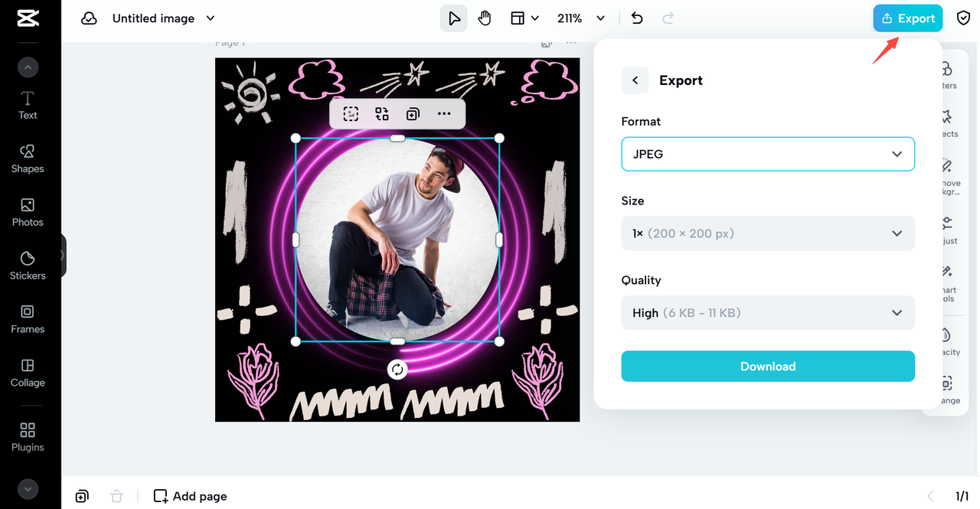Click the cloud save status icon
Viewport: 980px width, 509px height.
90,18
